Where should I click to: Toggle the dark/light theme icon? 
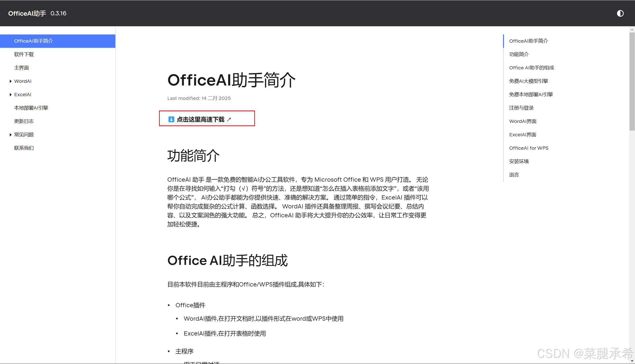point(620,13)
